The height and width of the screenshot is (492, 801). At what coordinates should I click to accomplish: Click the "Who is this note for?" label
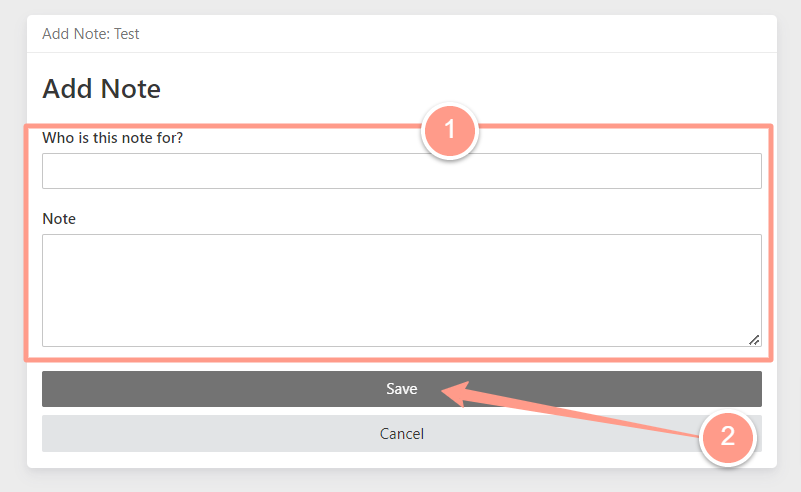(x=112, y=138)
